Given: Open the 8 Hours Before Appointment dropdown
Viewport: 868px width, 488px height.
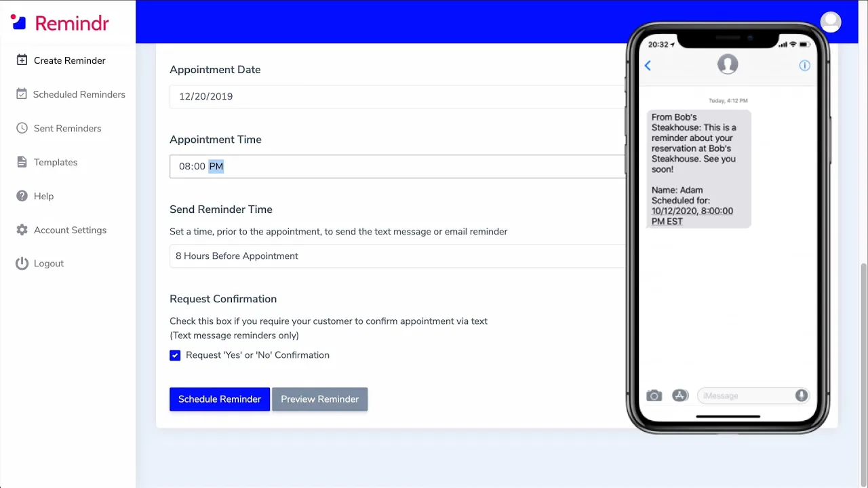Looking at the screenshot, I should 397,256.
